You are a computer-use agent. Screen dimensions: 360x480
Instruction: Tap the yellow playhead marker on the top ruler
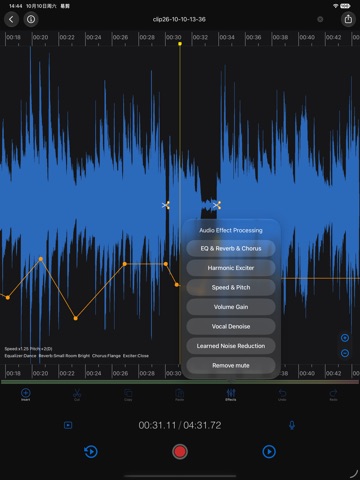(180, 44)
